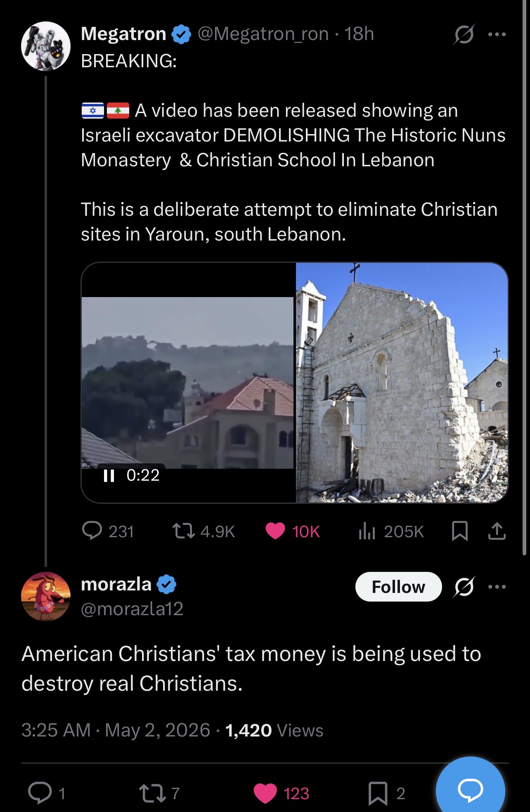The image size is (530, 812).
Task: Unlike Megatron's post showing 10K likes
Action: (275, 531)
